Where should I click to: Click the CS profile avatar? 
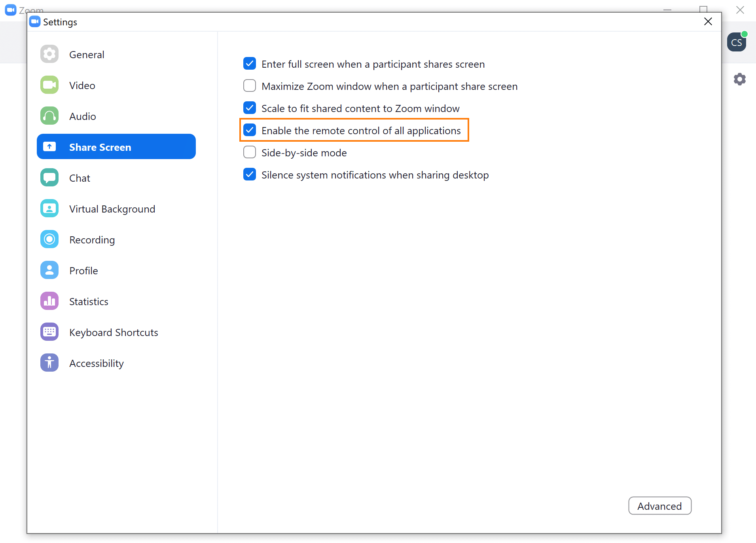click(737, 42)
